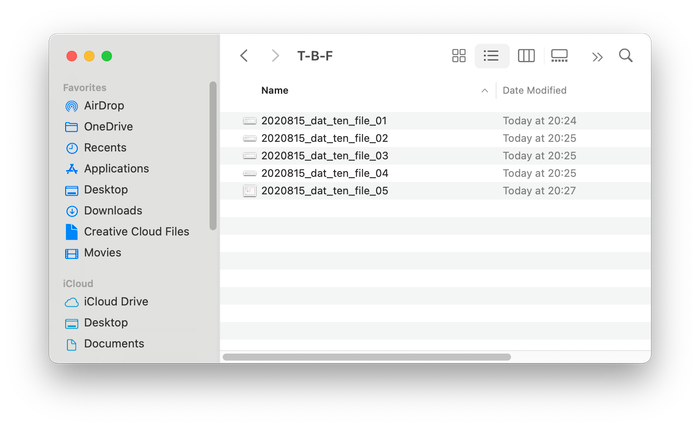Toggle sort direction arrow on Name column
This screenshot has height=428, width=700.
[x=484, y=91]
